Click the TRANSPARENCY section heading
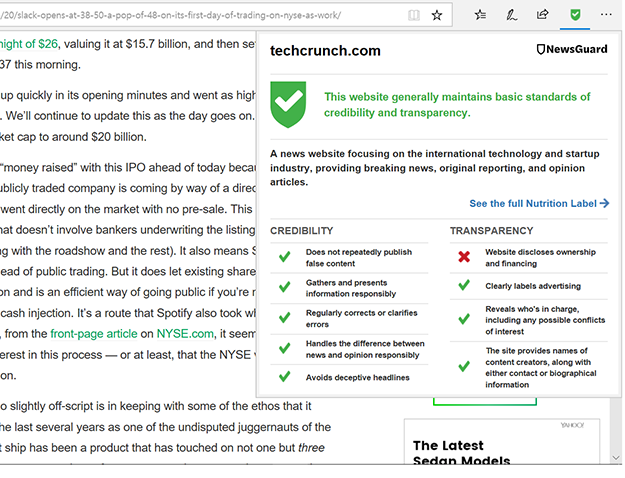 coord(491,231)
